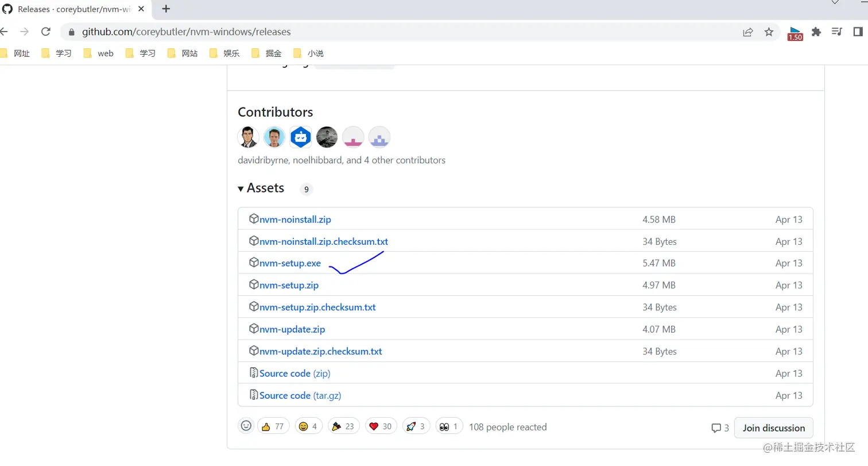Click the '108 people reacted' text
868x466 pixels.
507,427
